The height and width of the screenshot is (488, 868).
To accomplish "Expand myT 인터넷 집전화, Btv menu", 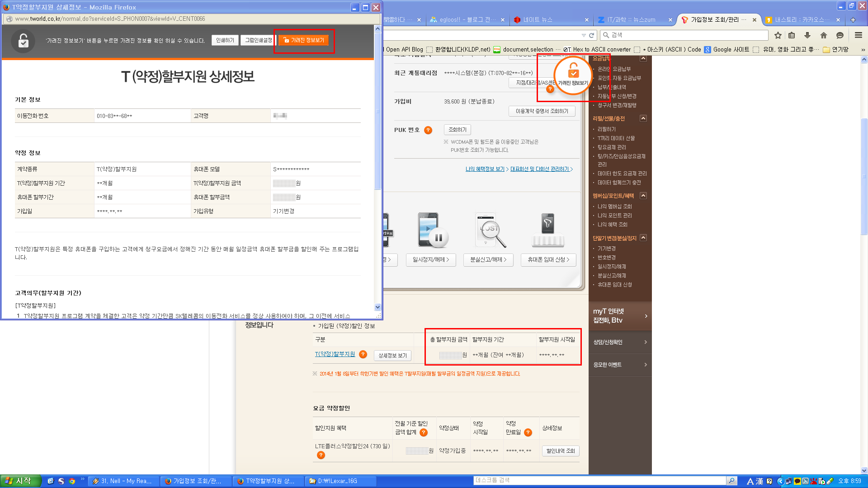I will pyautogui.click(x=620, y=316).
